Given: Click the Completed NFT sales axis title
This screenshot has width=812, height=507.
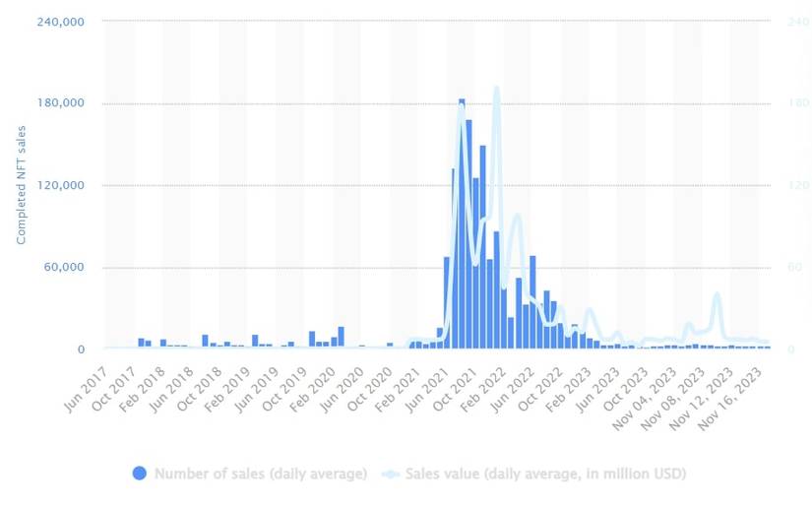Looking at the screenshot, I should [x=21, y=185].
